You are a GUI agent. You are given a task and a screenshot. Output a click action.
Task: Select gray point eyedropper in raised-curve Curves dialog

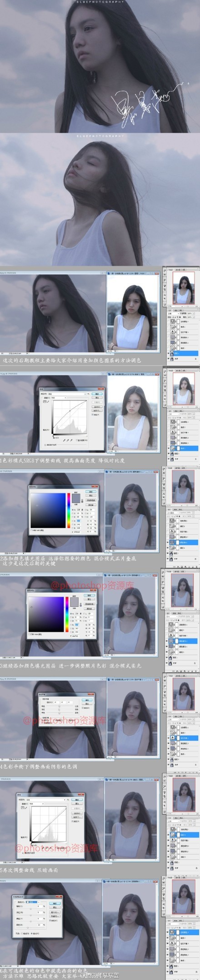click(67, 439)
